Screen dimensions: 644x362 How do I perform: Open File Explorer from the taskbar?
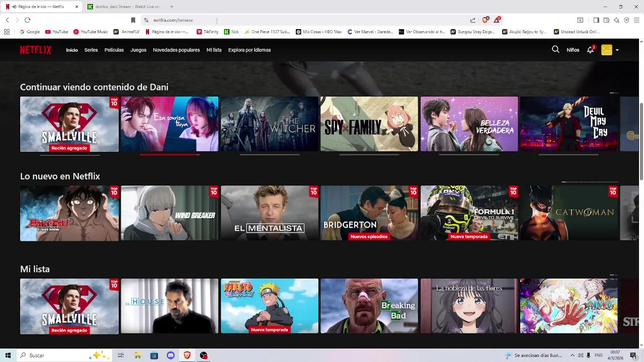coord(137,355)
